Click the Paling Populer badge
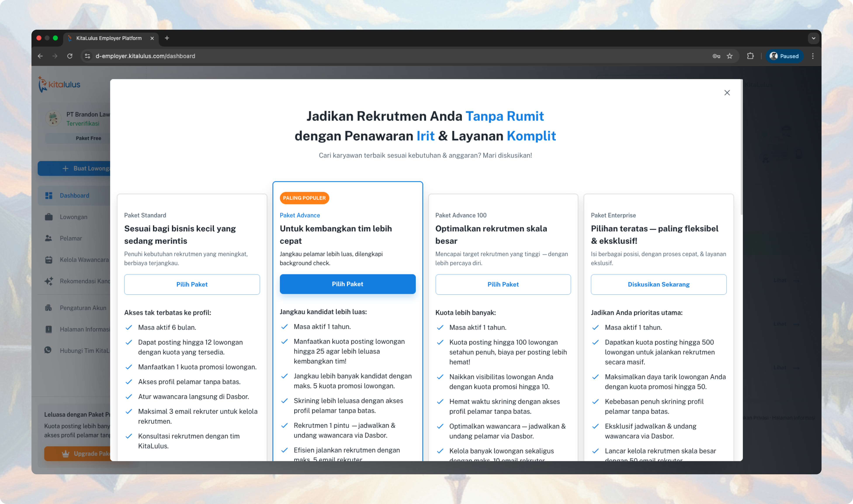Viewport: 853px width, 504px height. (304, 198)
